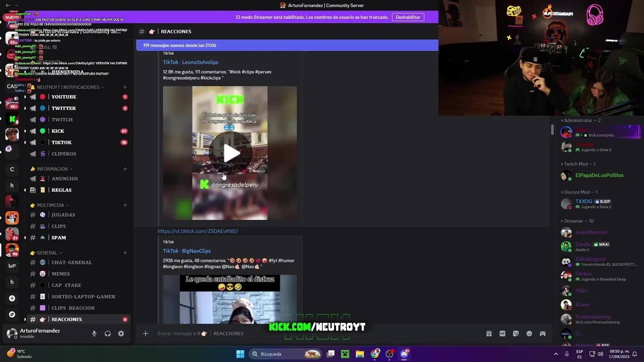
Task: Open the CLIPS REACCION channel
Action: 73,308
